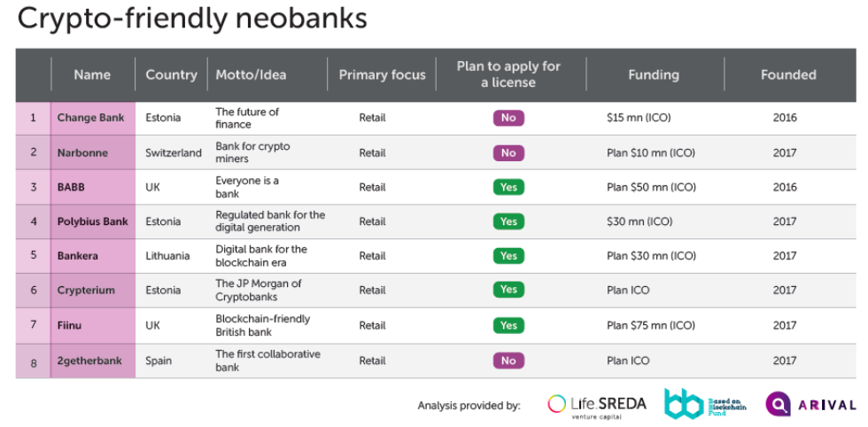Select the Crypterium name cell
The height and width of the screenshot is (427, 868).
(x=86, y=291)
